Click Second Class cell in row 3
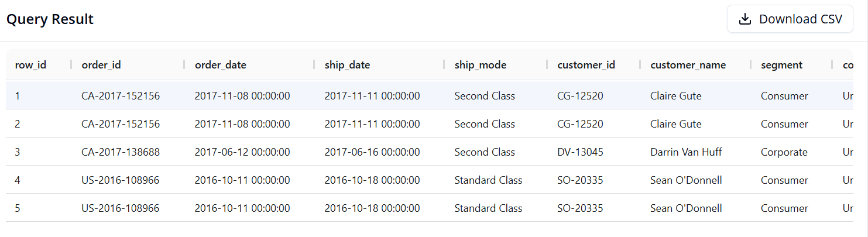Image resolution: width=868 pixels, height=237 pixels. pos(485,152)
